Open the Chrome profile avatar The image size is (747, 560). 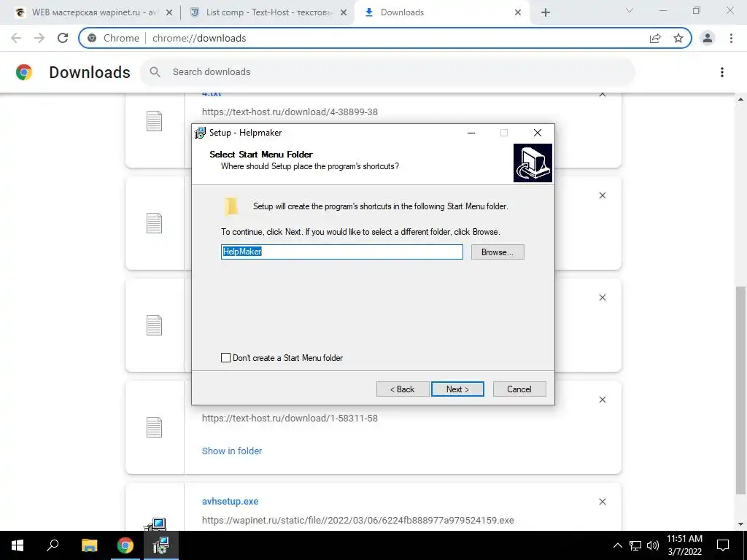(708, 38)
